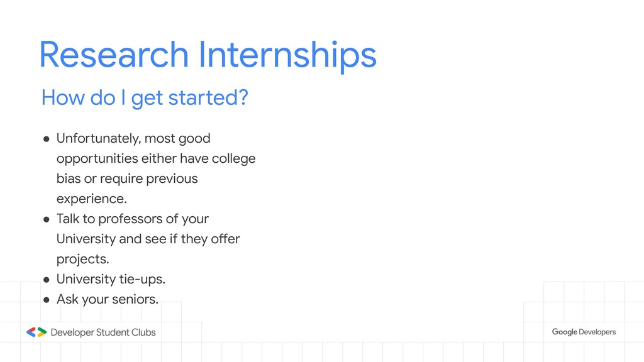The width and height of the screenshot is (644, 362).
Task: Click the Developer Student Clubs logo icon
Action: [36, 332]
